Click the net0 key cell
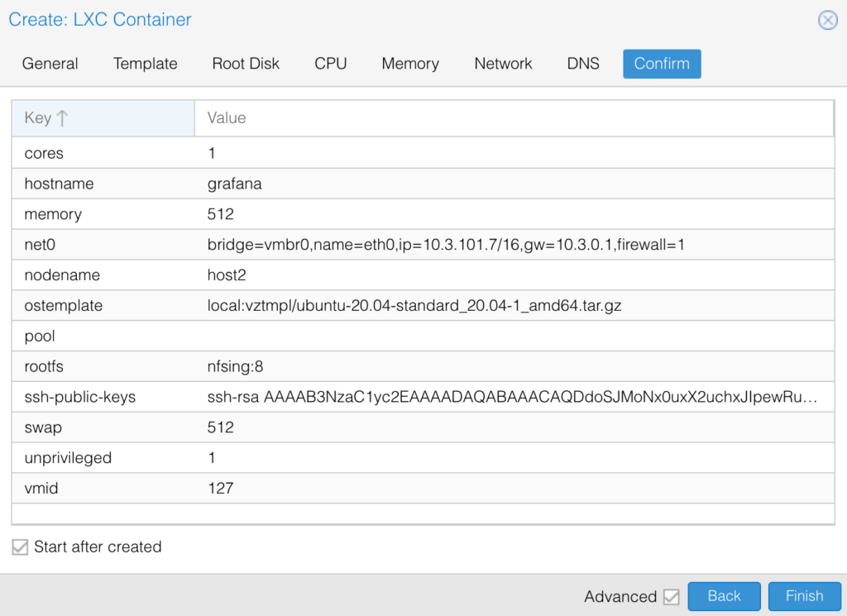 coord(103,245)
